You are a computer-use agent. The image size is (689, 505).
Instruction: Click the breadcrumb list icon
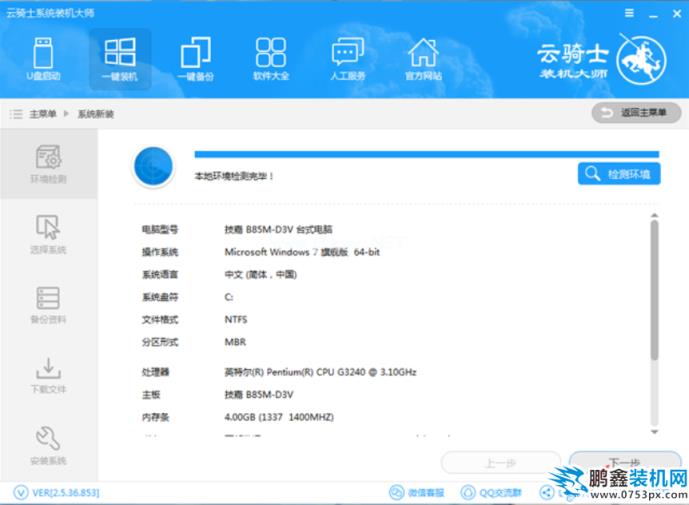click(x=16, y=114)
